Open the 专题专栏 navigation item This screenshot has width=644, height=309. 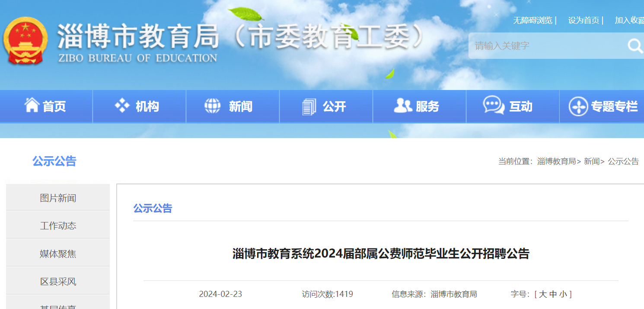coord(602,106)
